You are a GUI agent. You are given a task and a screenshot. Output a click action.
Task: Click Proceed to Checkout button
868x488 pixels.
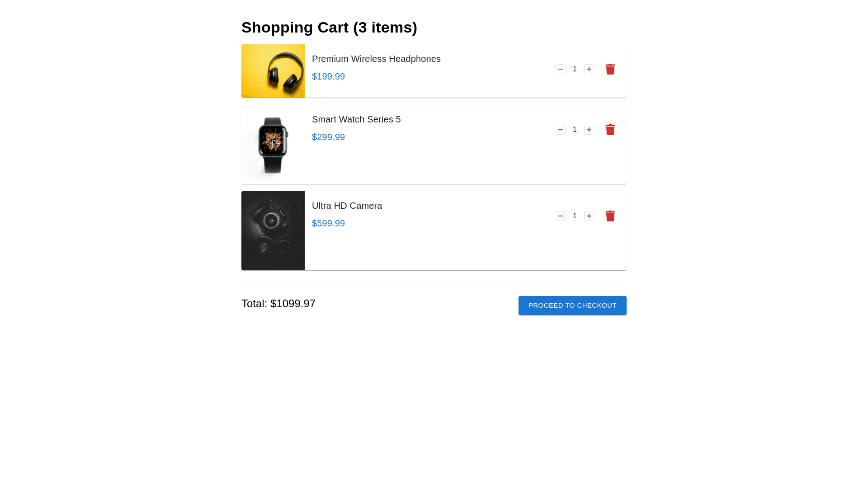tap(572, 305)
